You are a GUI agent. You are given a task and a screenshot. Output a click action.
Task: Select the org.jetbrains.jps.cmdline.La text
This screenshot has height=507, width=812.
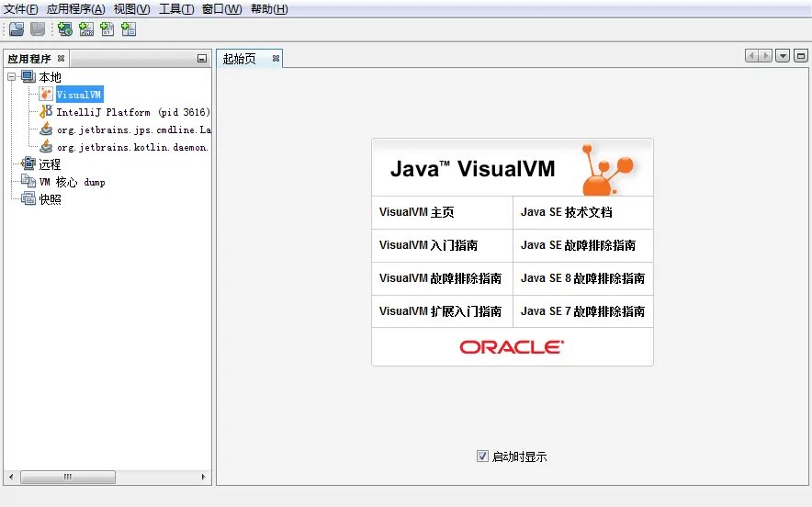pyautogui.click(x=133, y=130)
